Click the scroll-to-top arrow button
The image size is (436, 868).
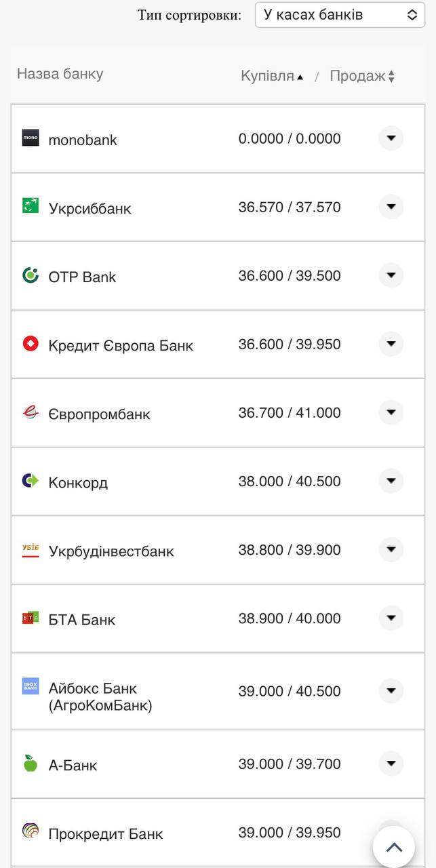point(394,846)
